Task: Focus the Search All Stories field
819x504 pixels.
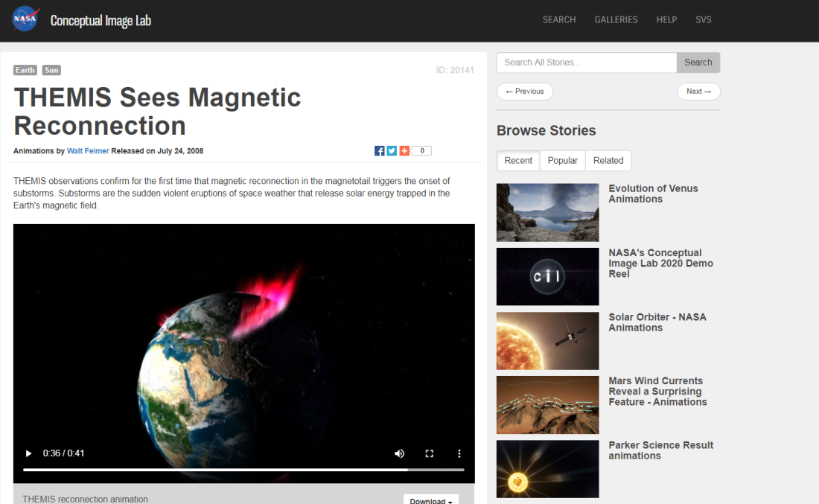Action: (x=587, y=63)
